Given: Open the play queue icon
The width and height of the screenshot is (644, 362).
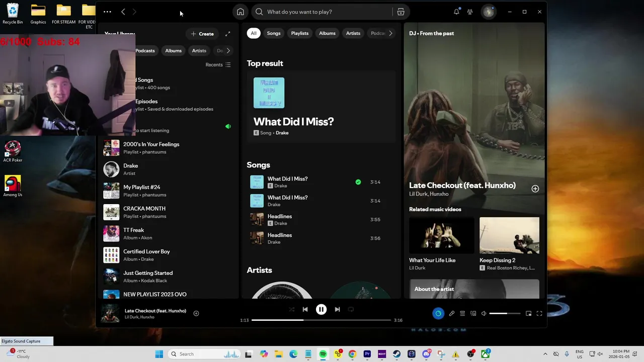Looking at the screenshot, I should point(462,313).
